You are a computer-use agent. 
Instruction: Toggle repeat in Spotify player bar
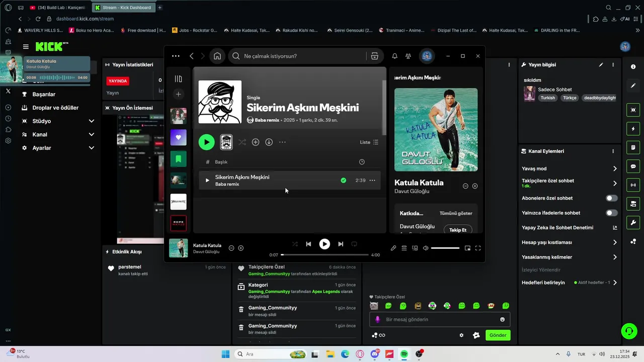click(x=354, y=244)
